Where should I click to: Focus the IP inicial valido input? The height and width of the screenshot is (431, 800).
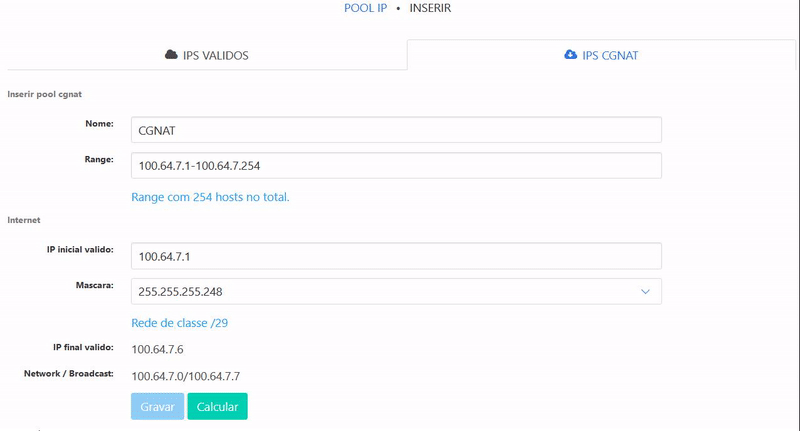397,256
